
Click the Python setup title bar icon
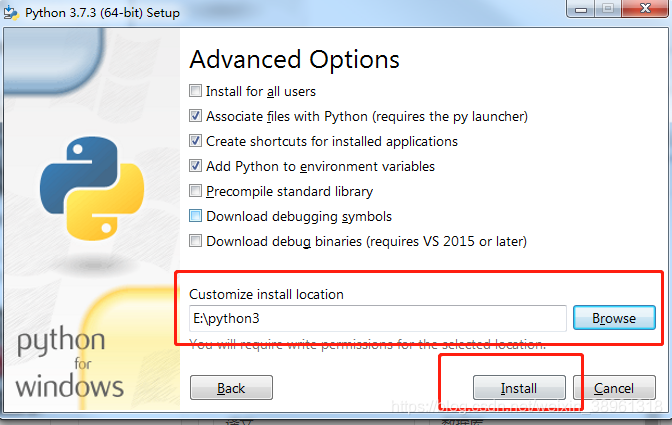click(11, 12)
